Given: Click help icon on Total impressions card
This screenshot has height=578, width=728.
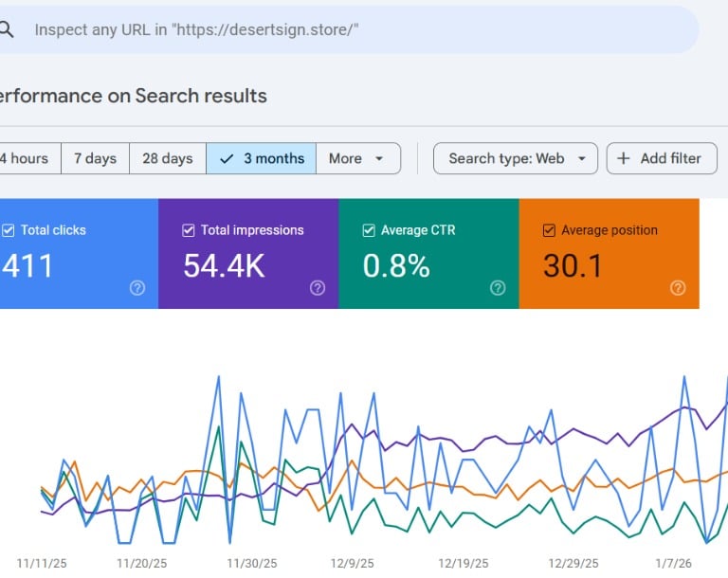Looking at the screenshot, I should 318,288.
